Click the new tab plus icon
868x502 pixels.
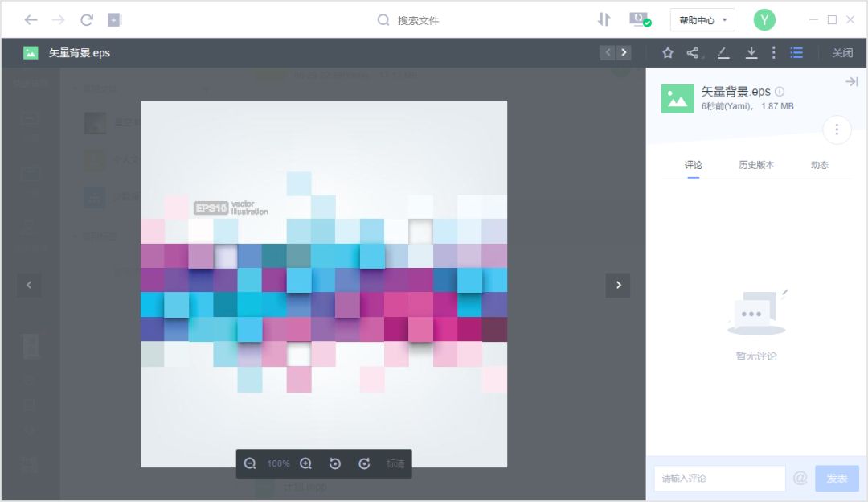pos(114,20)
